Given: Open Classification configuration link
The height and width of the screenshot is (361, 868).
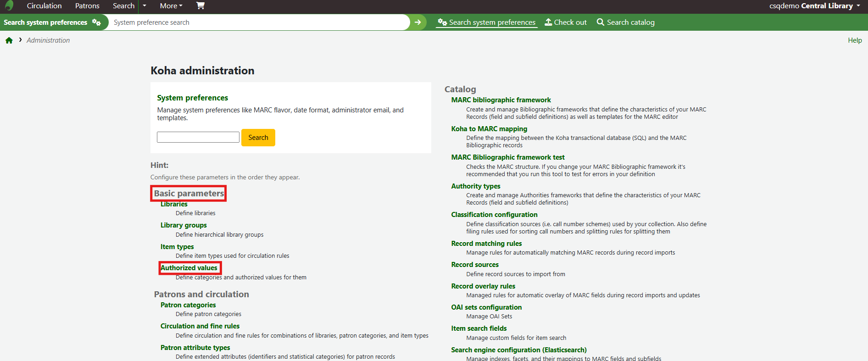Looking at the screenshot, I should [494, 215].
